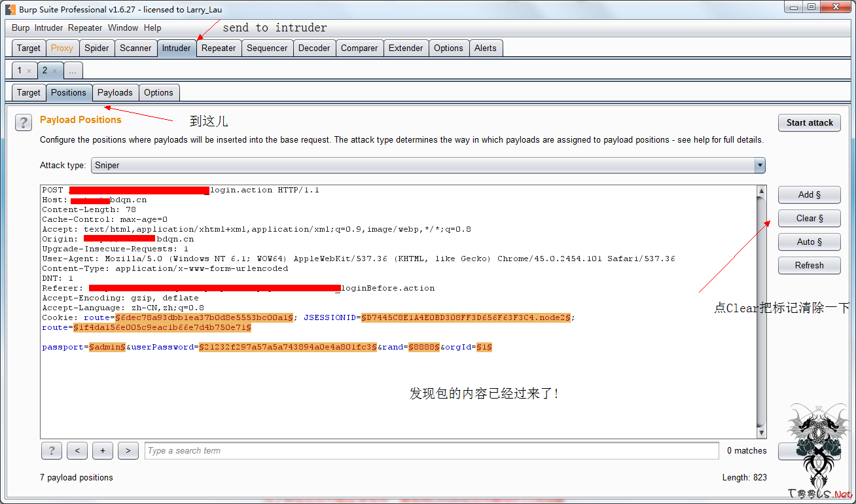This screenshot has height=504, width=856.
Task: Switch to the Comparer tab
Action: pyautogui.click(x=359, y=48)
